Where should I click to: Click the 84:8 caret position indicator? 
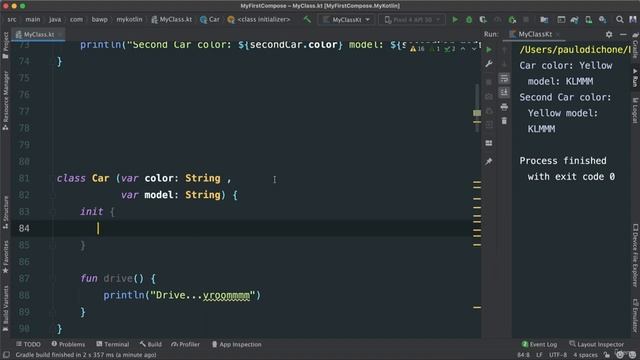click(523, 355)
